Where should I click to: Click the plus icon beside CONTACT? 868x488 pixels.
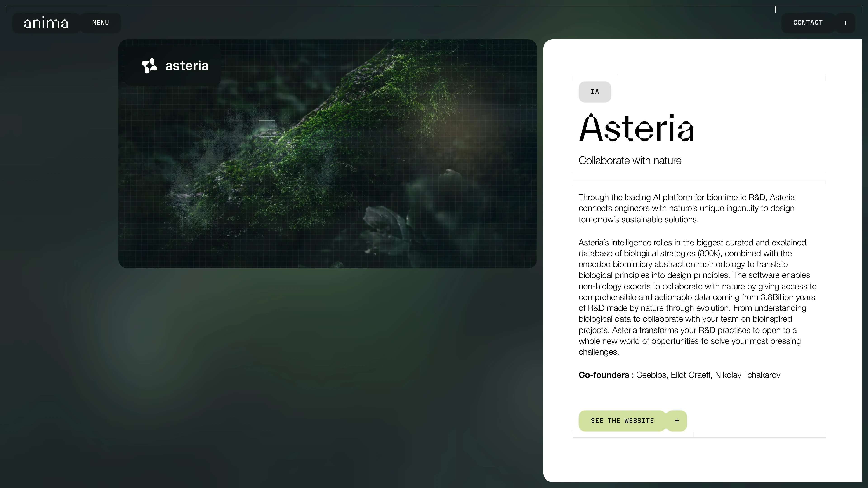pos(845,23)
